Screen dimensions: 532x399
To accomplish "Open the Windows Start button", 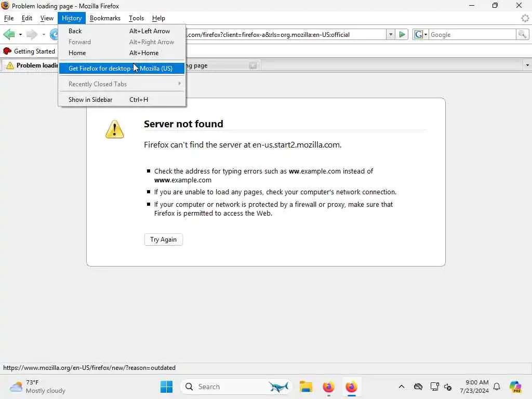I will [x=166, y=387].
